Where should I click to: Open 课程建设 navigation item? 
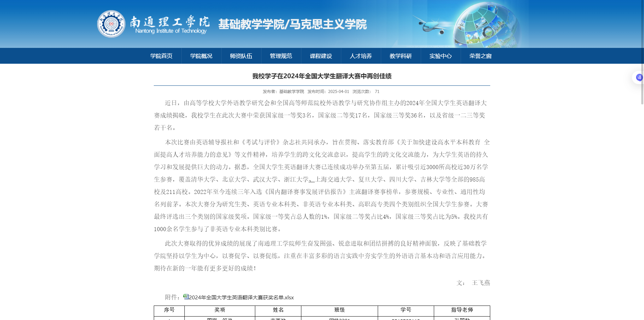(321, 56)
